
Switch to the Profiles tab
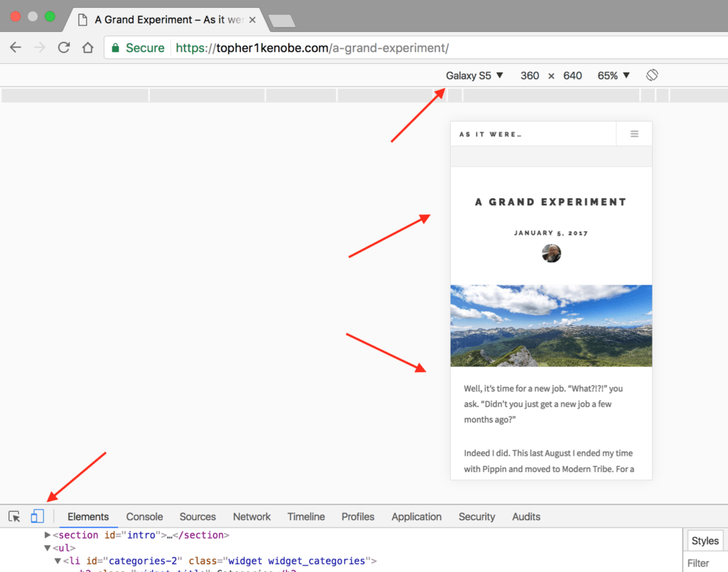pos(358,517)
